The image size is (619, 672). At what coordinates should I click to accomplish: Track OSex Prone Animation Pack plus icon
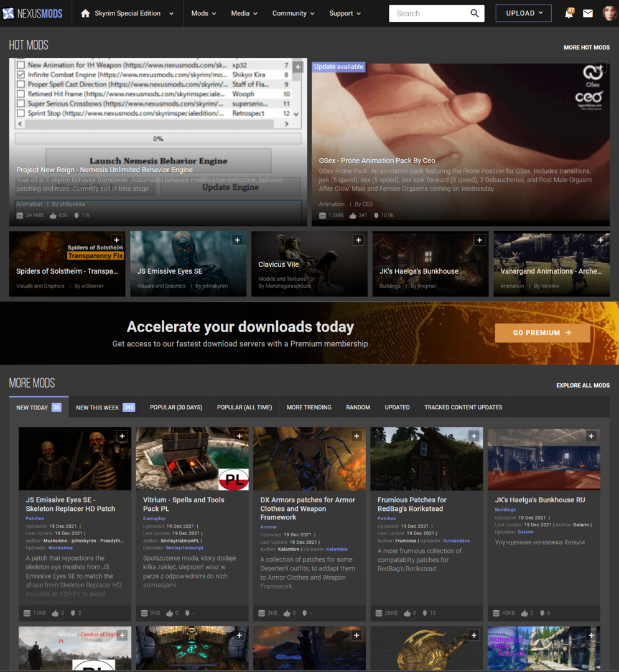601,67
